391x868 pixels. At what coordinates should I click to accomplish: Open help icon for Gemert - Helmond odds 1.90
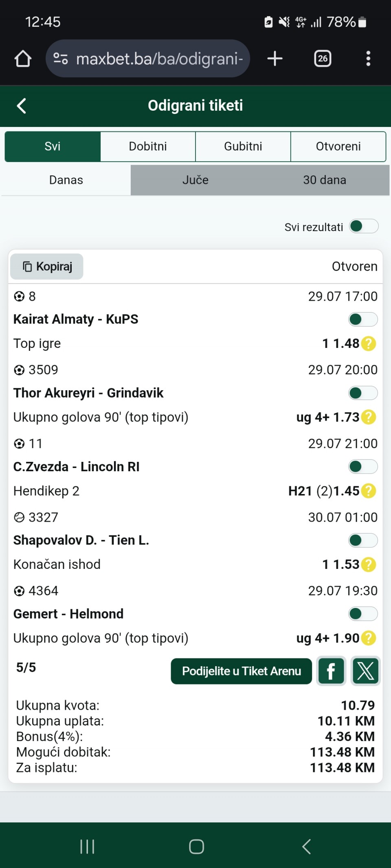[369, 638]
